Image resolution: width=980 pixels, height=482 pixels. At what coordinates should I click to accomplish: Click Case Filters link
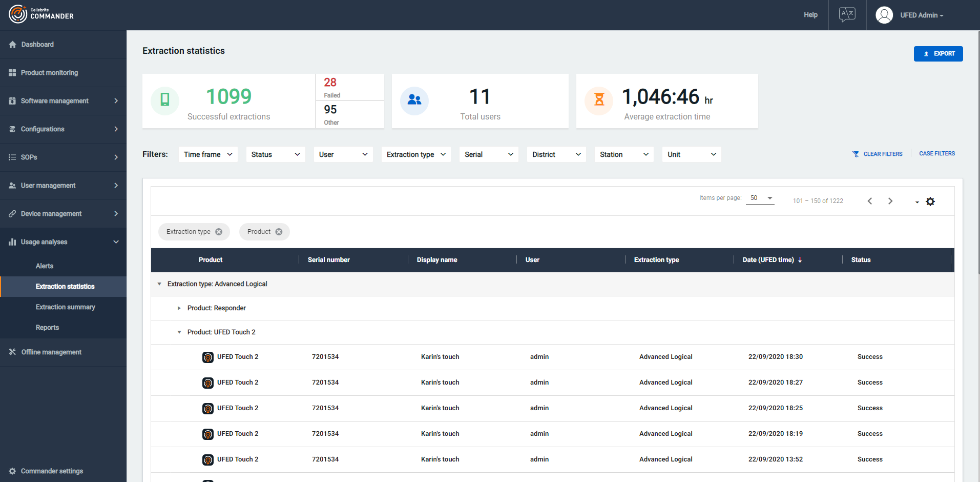point(937,153)
